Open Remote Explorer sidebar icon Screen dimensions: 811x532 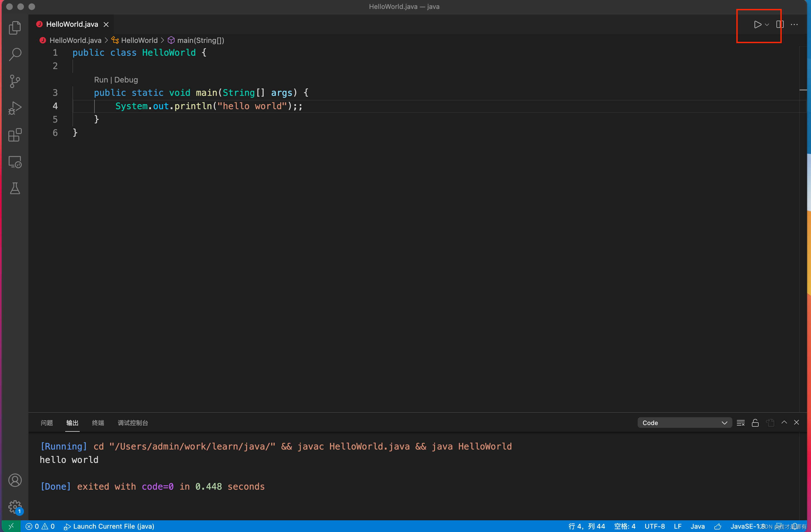click(x=15, y=162)
